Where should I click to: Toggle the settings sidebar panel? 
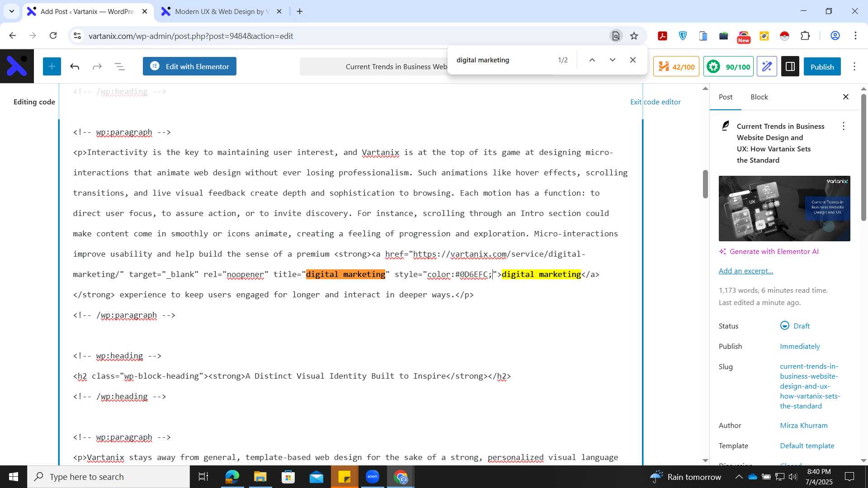pyautogui.click(x=790, y=67)
